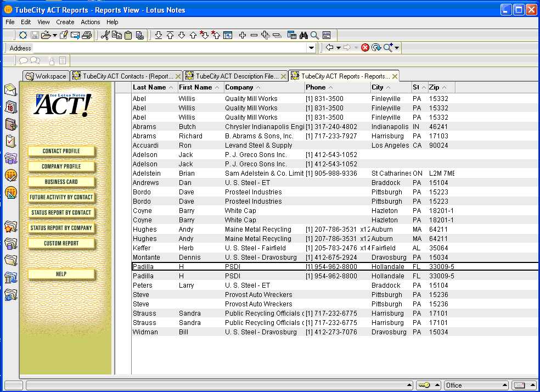Open the Open-folder toolbar dropdown arrow
The width and height of the screenshot is (540, 392).
55,36
